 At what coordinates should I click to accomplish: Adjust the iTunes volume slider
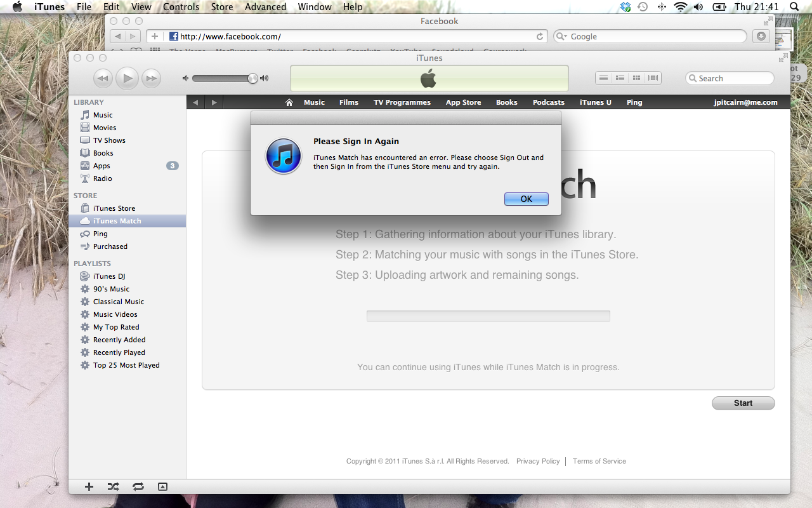coord(225,78)
